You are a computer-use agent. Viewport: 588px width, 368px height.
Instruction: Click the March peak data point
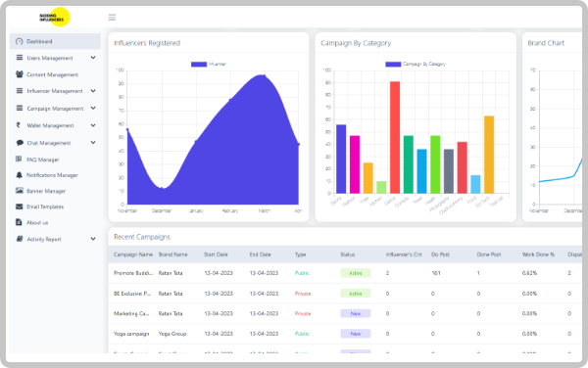[265, 76]
